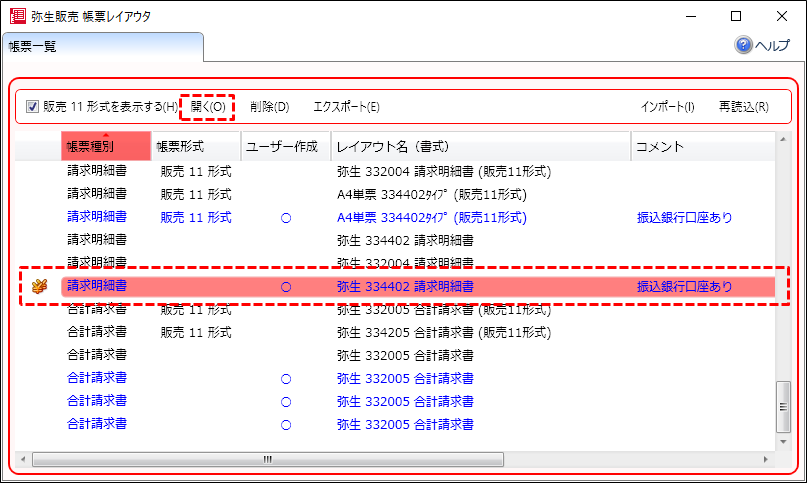Image resolution: width=807 pixels, height=483 pixels.
Task: Click the horizontal scrollbar left arrow
Action: [23, 459]
